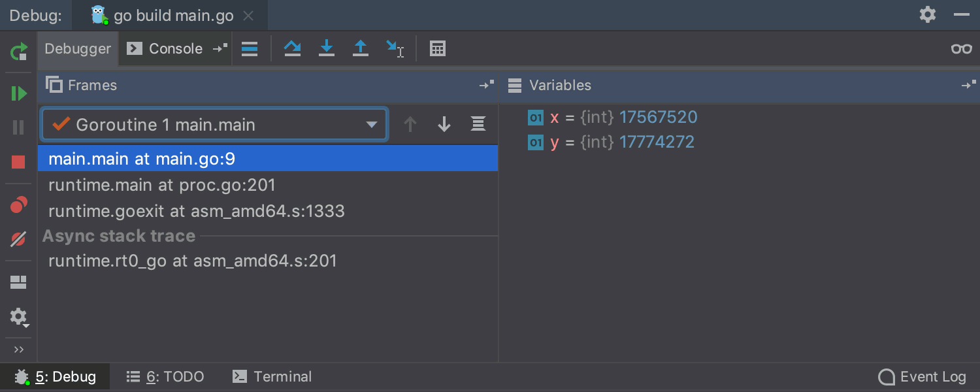Toggle Mute Breakpoints

tap(19, 240)
